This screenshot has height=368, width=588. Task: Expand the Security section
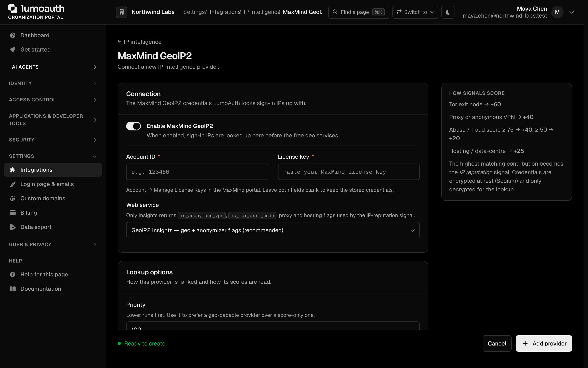click(x=53, y=140)
